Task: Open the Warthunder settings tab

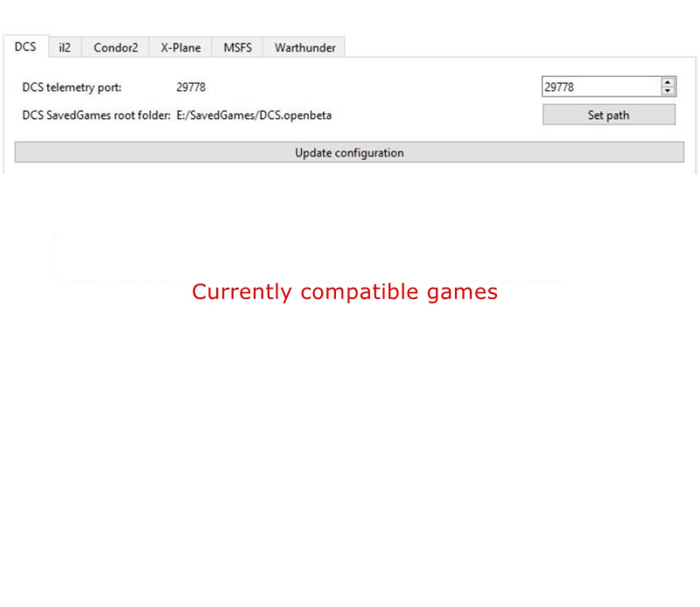Action: tap(304, 48)
